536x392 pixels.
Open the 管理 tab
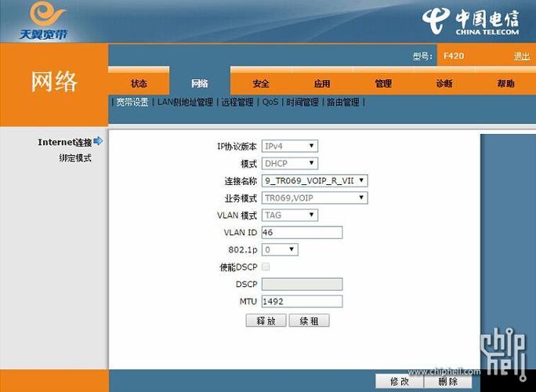pos(383,83)
